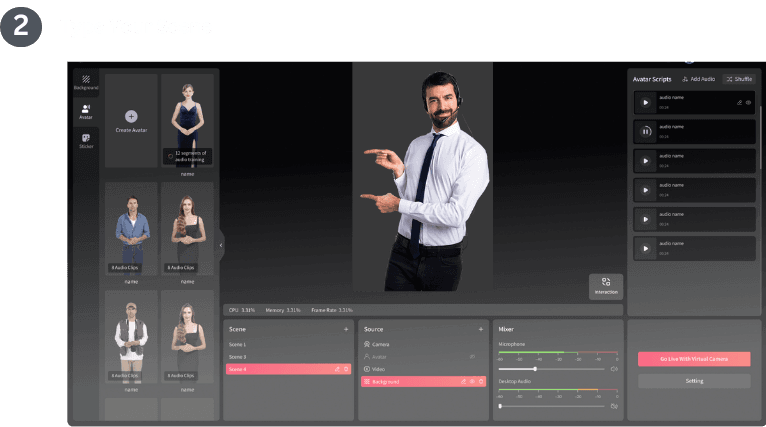The image size is (766, 427).
Task: Click the Create Avatar plus icon
Action: click(x=131, y=117)
